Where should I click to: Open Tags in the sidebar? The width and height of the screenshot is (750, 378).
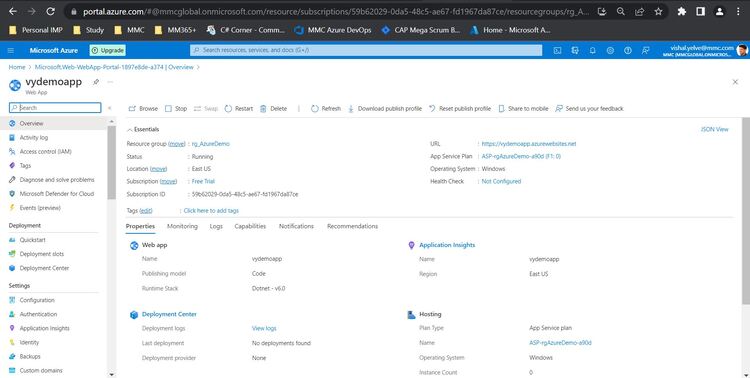25,166
